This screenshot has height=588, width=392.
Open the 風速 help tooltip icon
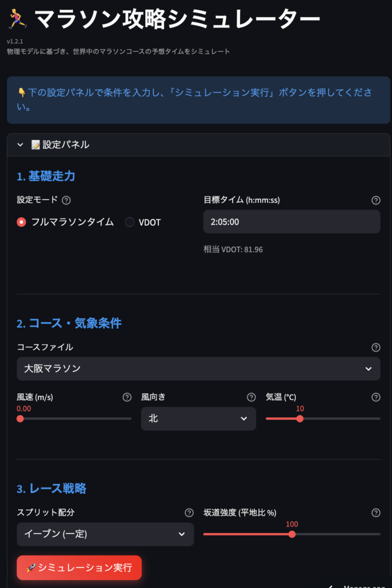[127, 397]
